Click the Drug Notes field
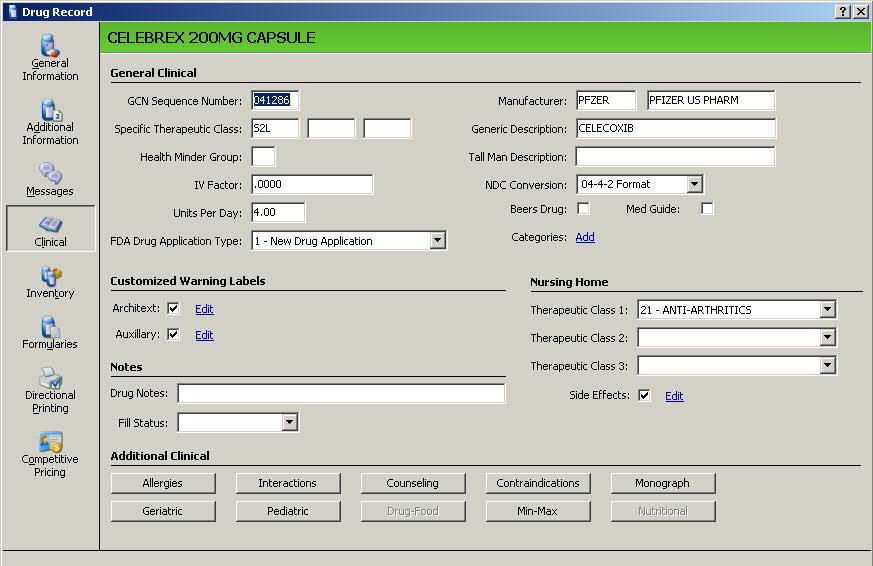Screen dimensions: 873x566 click(341, 393)
